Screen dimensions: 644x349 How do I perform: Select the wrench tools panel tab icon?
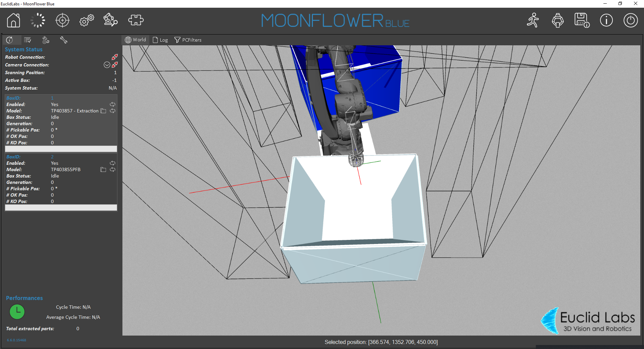pyautogui.click(x=64, y=40)
